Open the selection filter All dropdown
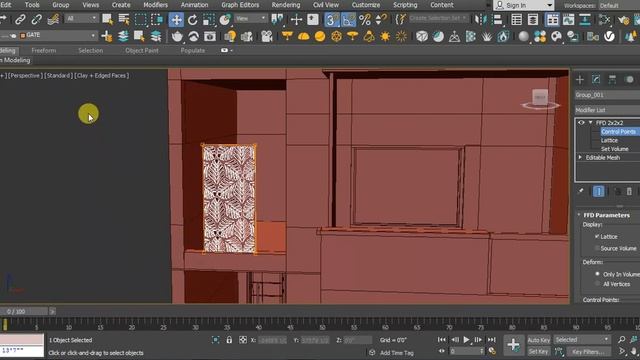Screen dimensions: 640x360 click(x=81, y=19)
